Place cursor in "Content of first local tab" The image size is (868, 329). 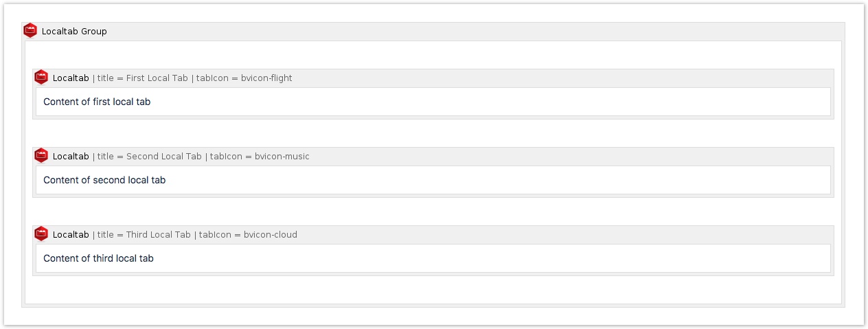97,102
